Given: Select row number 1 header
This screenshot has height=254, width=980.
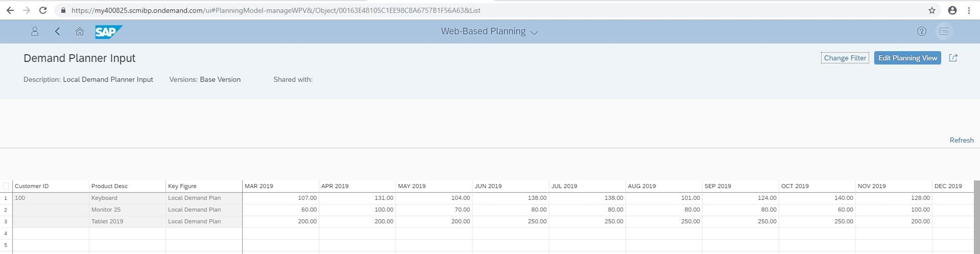Looking at the screenshot, I should tap(6, 198).
